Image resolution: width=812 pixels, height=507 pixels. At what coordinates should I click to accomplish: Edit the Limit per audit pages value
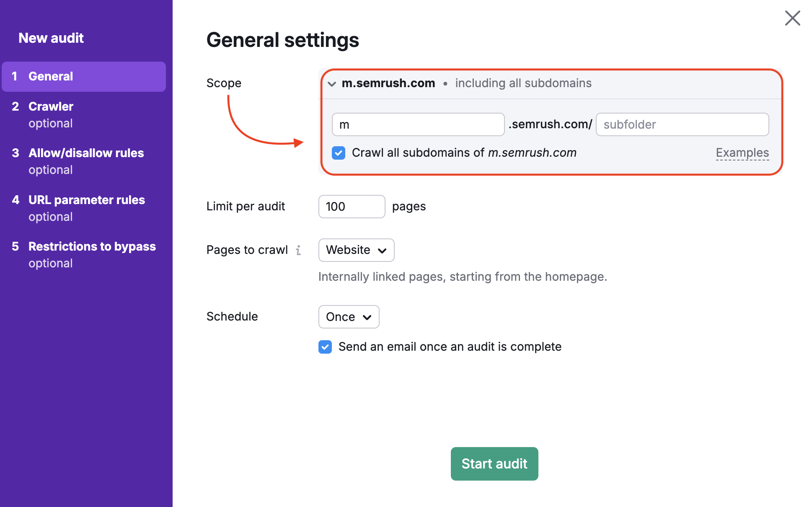click(352, 207)
